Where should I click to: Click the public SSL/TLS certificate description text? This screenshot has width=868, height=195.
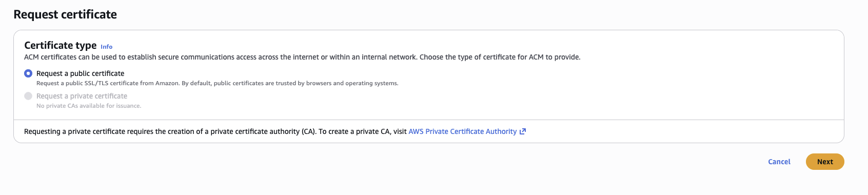[217, 83]
